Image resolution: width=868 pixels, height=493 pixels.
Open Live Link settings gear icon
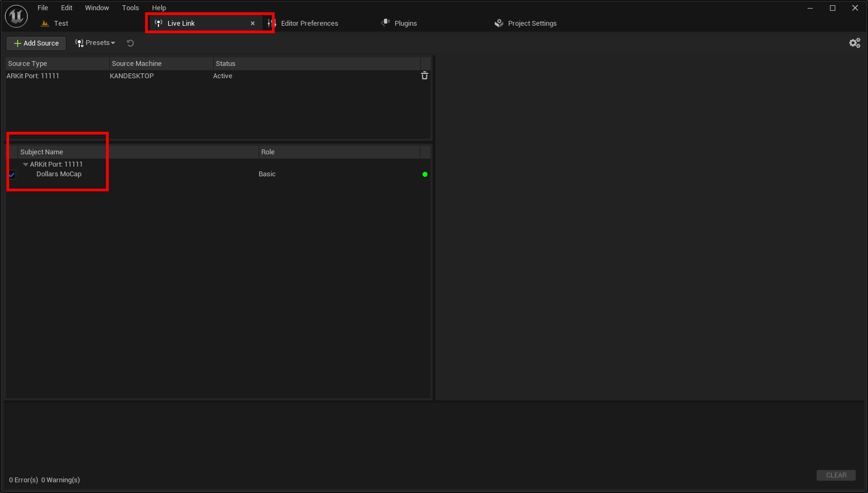click(855, 43)
